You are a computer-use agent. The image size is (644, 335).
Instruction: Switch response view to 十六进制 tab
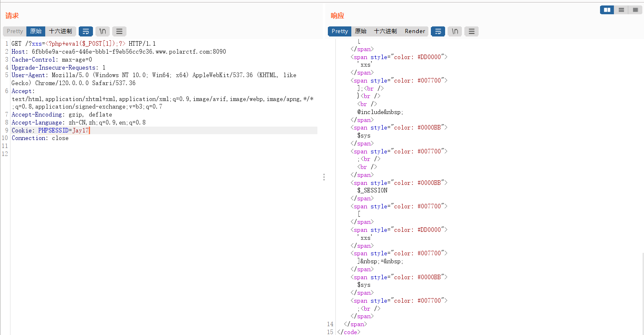(385, 31)
